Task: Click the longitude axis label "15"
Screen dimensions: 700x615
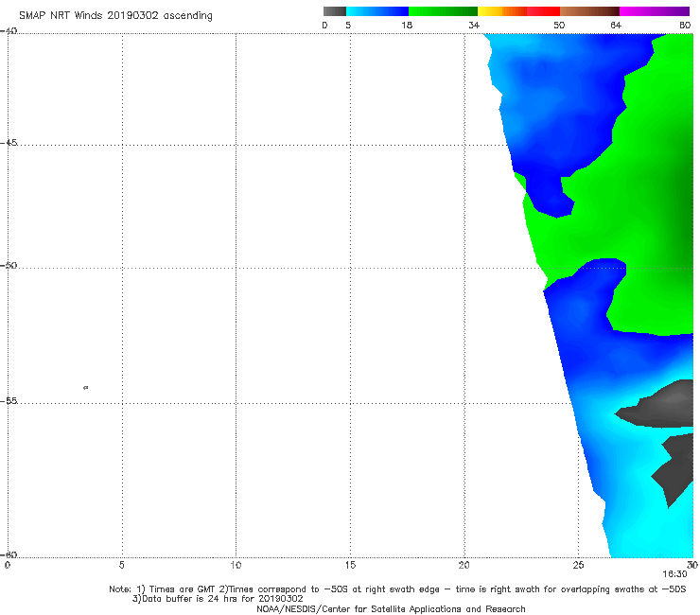Action: click(x=350, y=566)
